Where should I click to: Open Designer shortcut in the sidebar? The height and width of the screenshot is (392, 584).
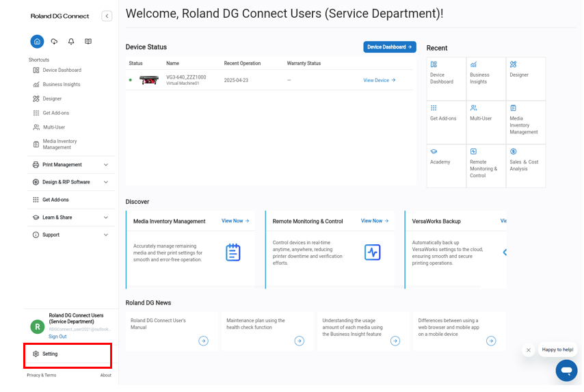(47, 99)
